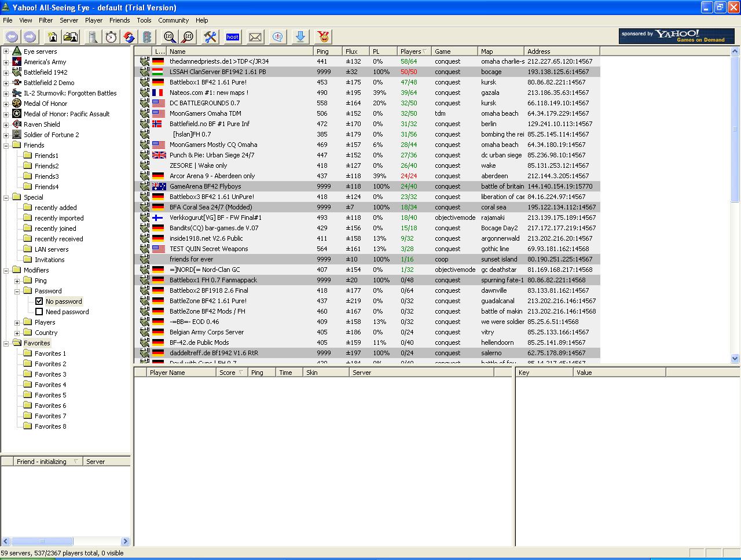741x560 pixels.
Task: Click the red-handled magnifier search icon
Action: tap(188, 37)
